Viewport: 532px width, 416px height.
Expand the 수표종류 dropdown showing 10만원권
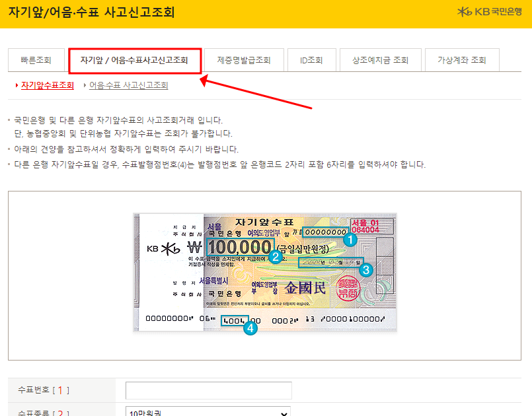coord(208,411)
